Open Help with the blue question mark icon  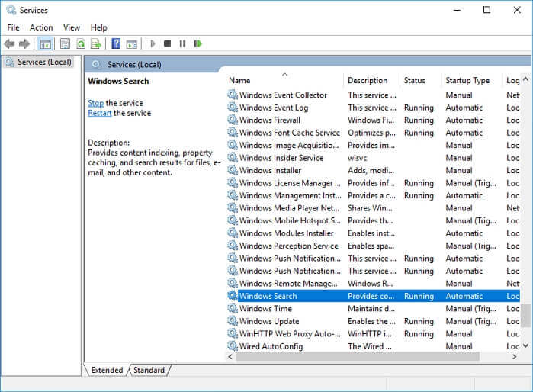tap(116, 44)
